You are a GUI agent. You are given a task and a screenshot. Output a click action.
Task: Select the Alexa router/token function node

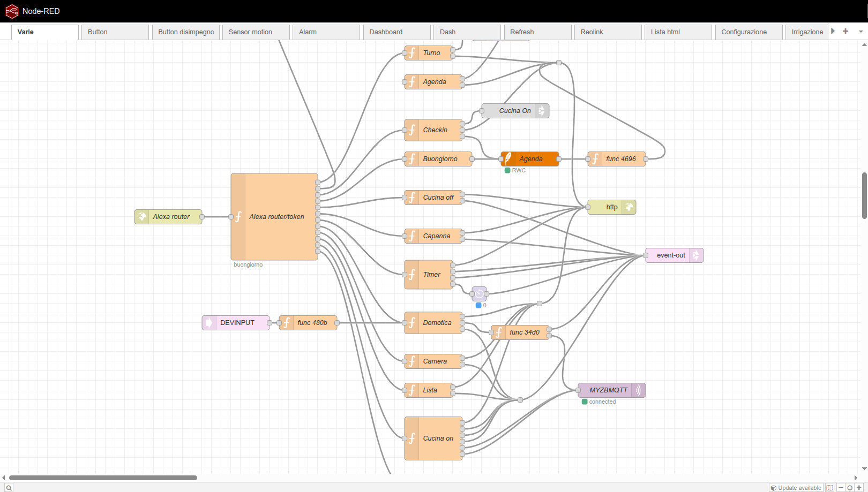coord(274,217)
